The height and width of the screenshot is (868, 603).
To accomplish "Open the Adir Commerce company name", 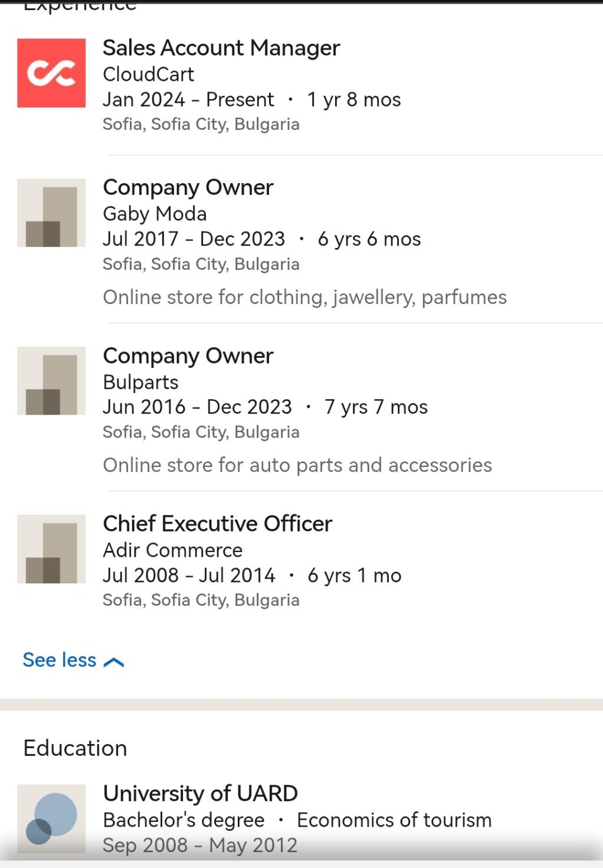I will pos(172,550).
